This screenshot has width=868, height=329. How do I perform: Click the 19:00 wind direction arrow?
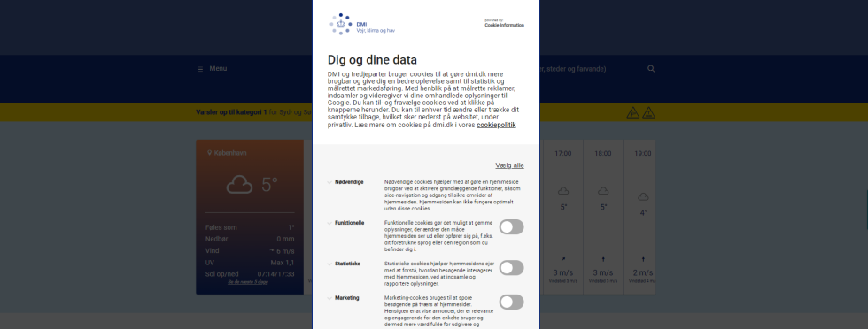(x=643, y=259)
